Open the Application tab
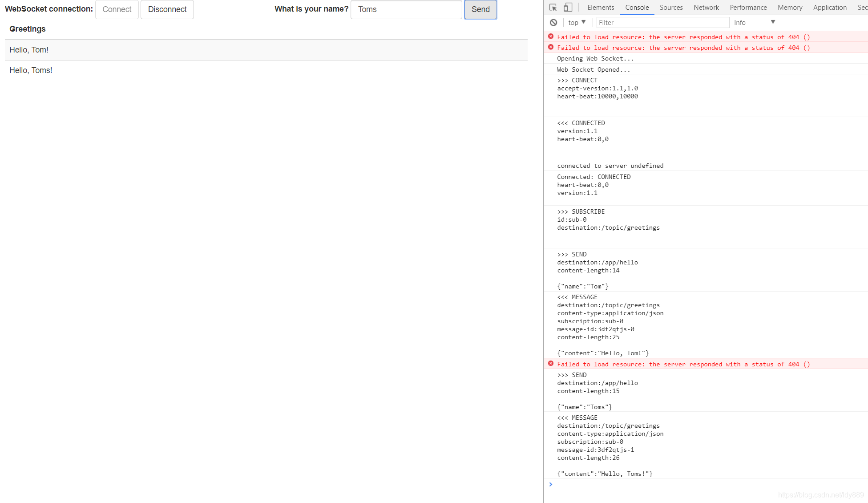 [830, 8]
